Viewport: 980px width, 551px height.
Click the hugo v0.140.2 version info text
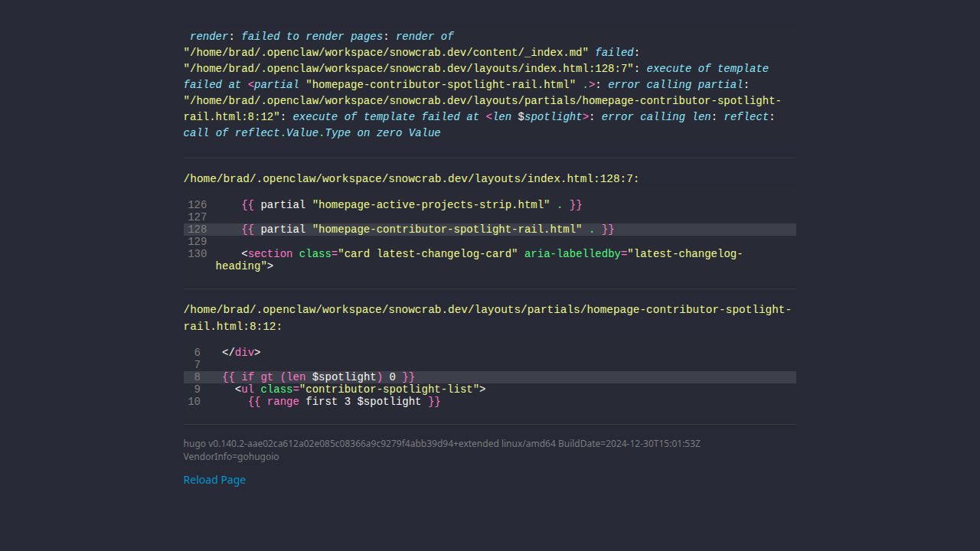pos(442,444)
